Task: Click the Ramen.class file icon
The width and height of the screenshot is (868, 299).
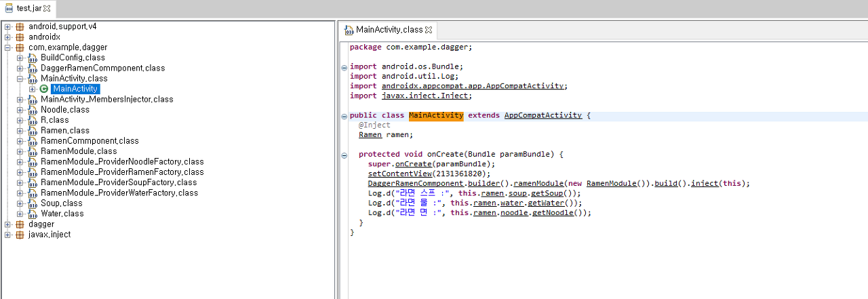Action: (x=33, y=130)
